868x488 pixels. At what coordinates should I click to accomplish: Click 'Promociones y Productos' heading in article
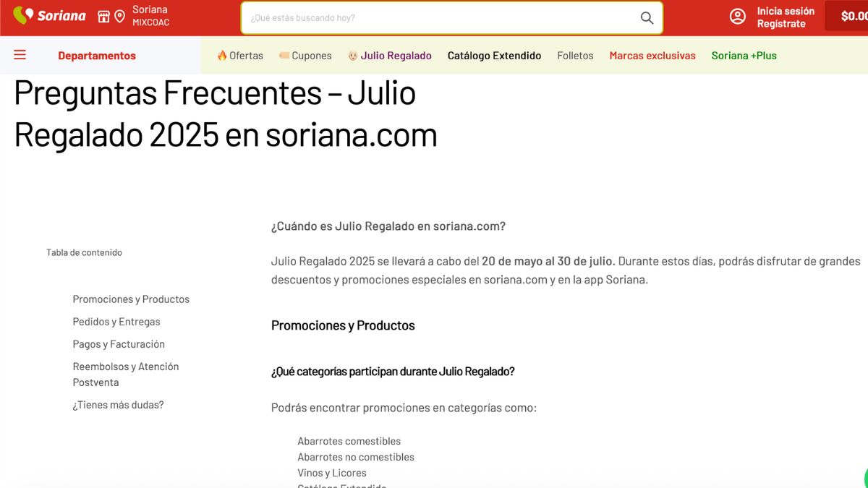[x=343, y=325]
